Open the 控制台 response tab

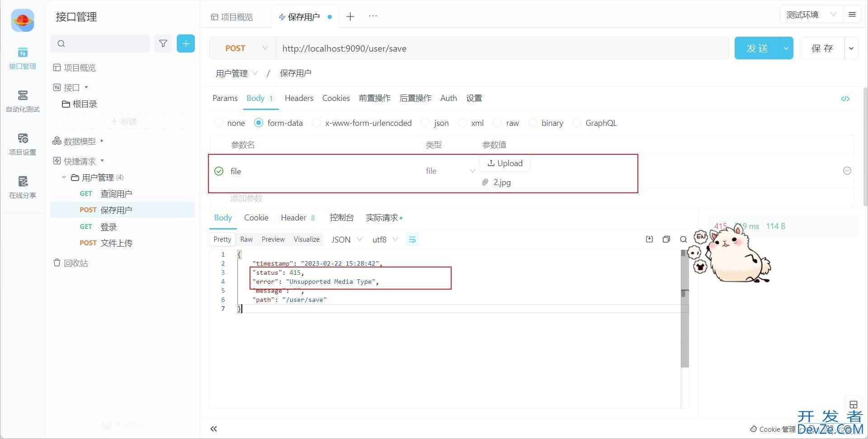pos(342,218)
